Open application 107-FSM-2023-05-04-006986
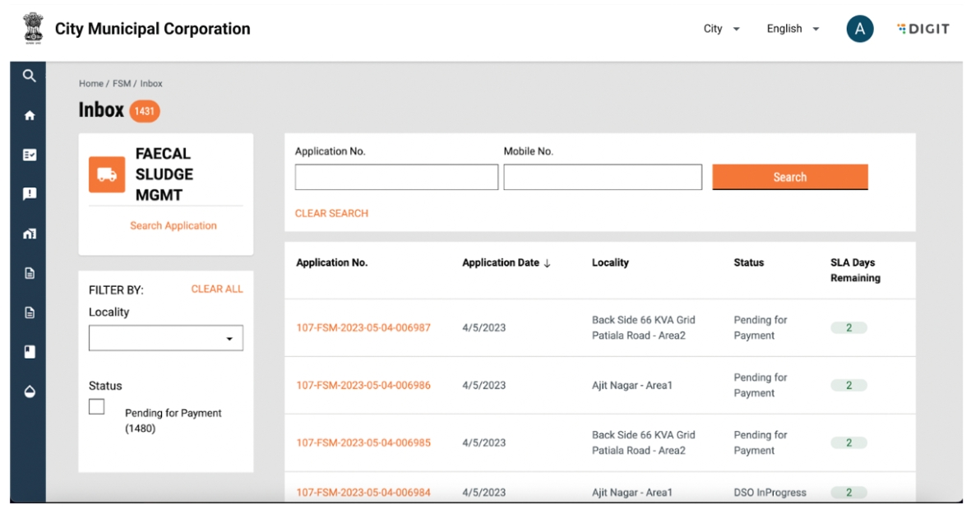This screenshot has height=509, width=980. (363, 386)
